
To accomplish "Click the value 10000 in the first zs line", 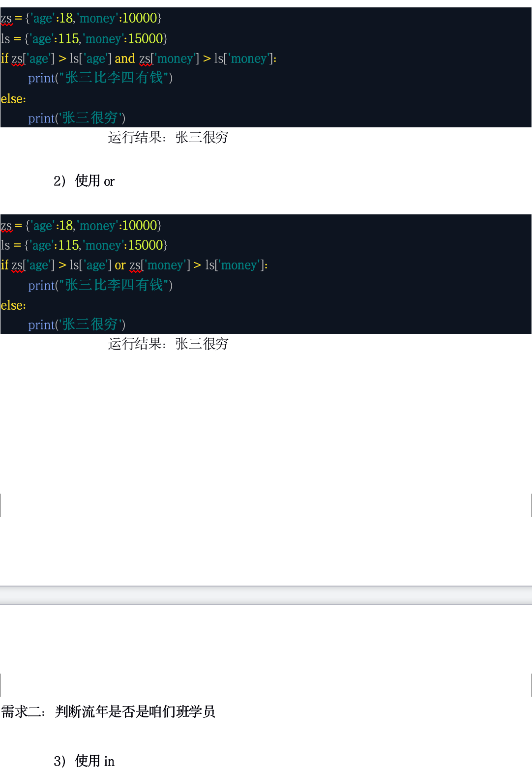I will pyautogui.click(x=140, y=19).
